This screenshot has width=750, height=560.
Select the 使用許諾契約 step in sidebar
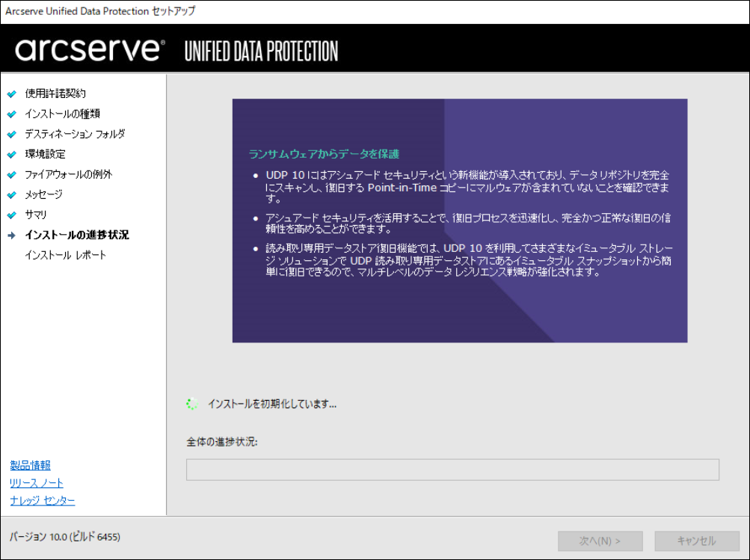tap(55, 93)
